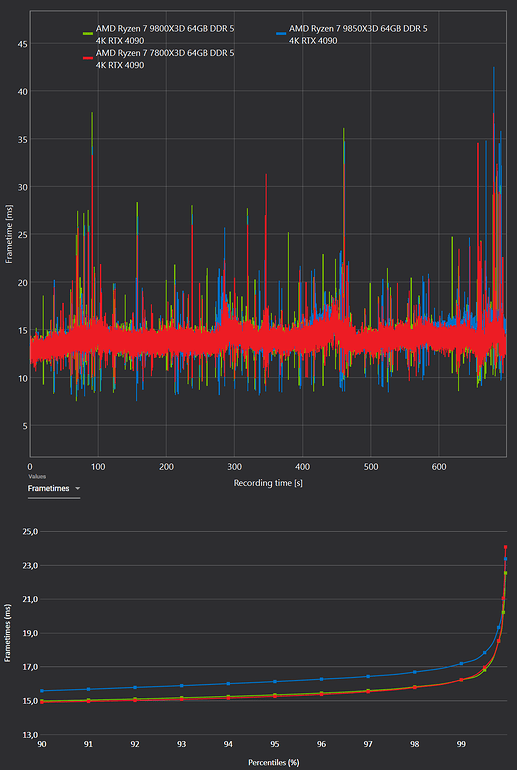Click the '21,0' tick on the percentile chart
Viewport: 517px width, 770px height.
coord(30,599)
